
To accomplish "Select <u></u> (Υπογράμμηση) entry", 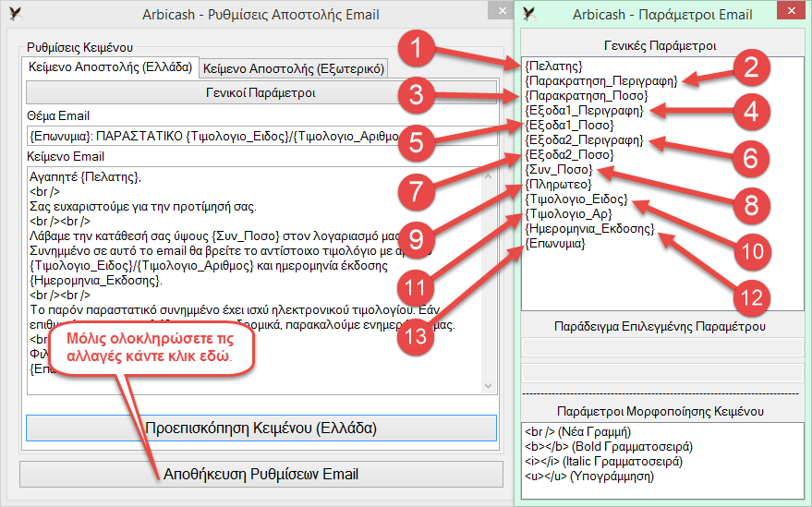I will 589,477.
